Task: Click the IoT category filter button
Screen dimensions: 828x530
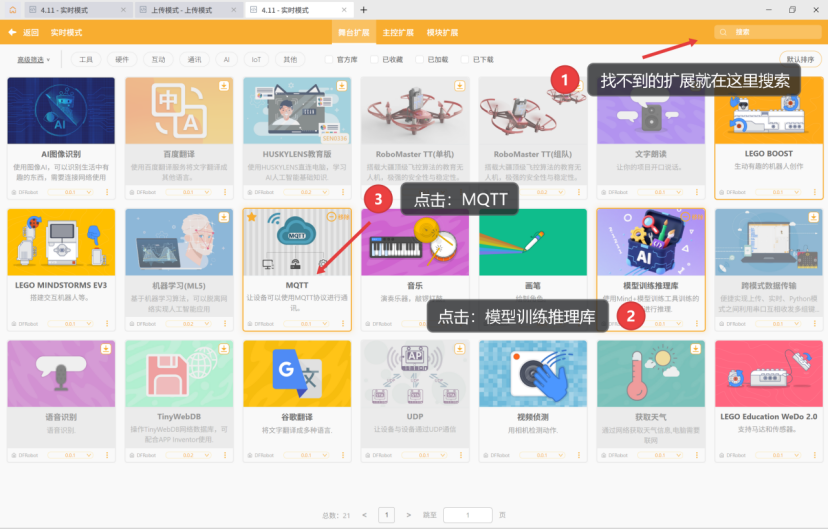Action: [258, 60]
